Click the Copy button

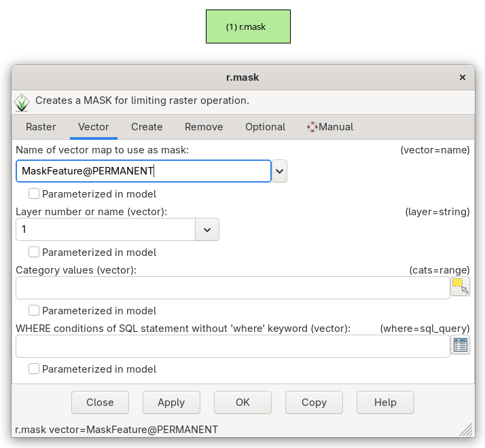(314, 403)
